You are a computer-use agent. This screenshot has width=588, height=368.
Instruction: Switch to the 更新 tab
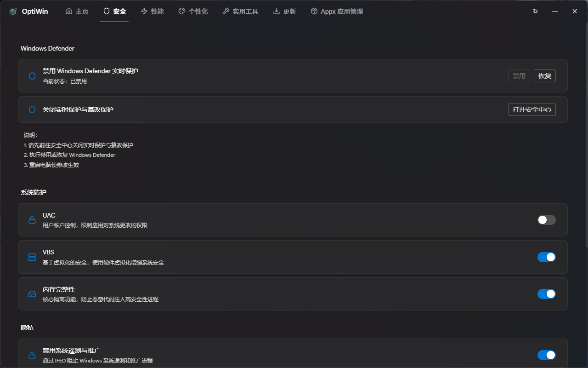coord(284,11)
